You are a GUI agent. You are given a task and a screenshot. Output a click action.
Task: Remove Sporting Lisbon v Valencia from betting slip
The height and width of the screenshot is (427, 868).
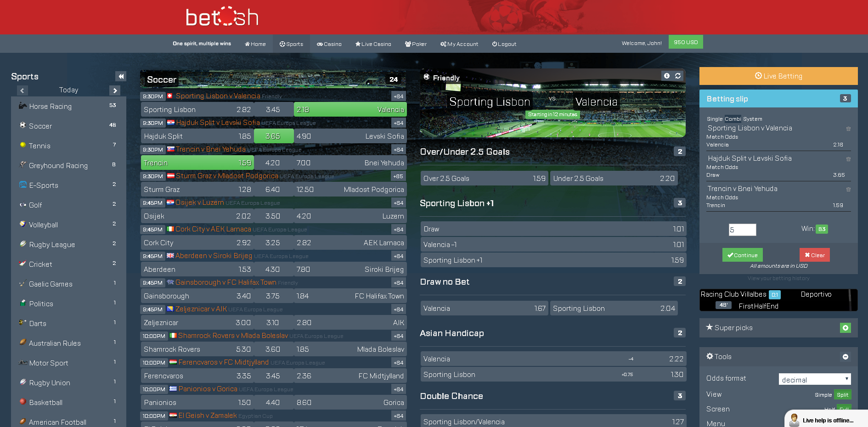[x=848, y=129]
